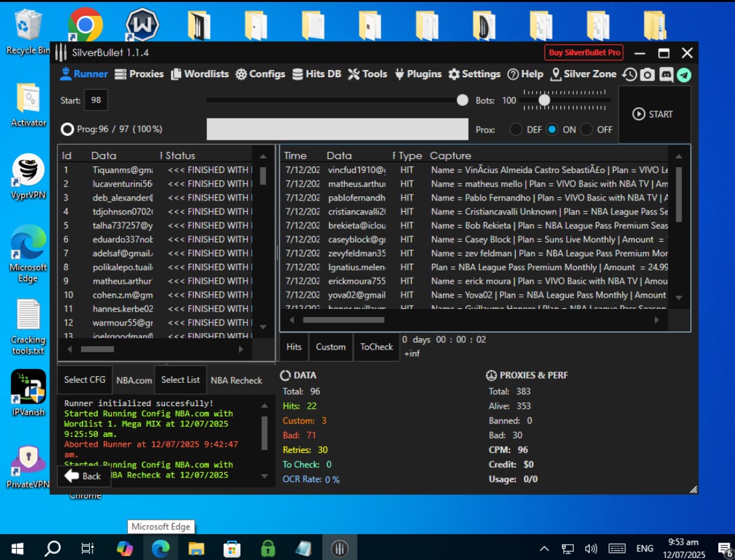Launch Google Chrome from the desktop
735x560 pixels.
coord(85,24)
